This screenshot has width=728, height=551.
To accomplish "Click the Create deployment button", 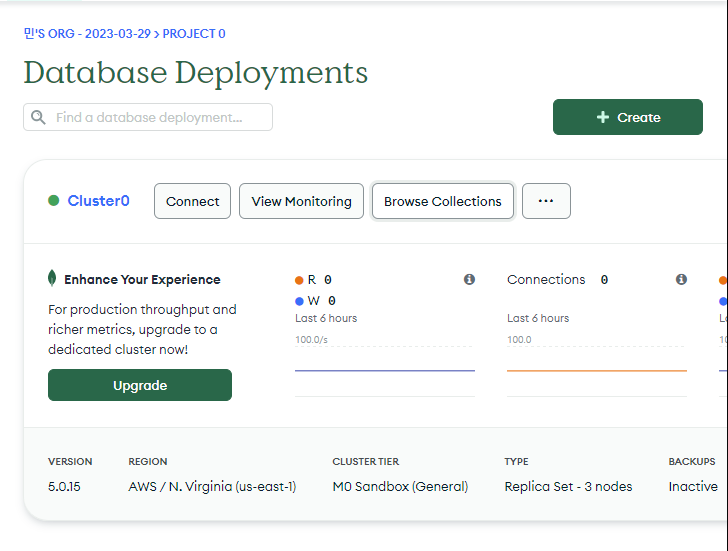I will pyautogui.click(x=628, y=117).
